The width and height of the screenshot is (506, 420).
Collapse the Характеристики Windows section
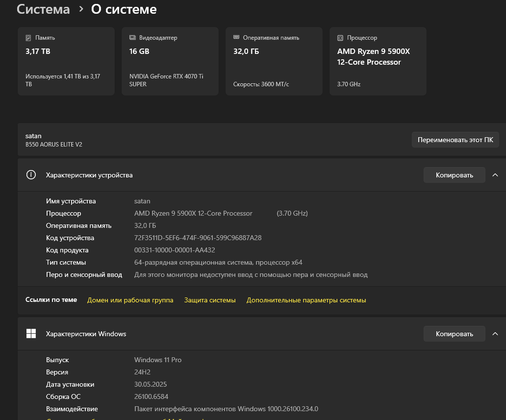tap(495, 334)
